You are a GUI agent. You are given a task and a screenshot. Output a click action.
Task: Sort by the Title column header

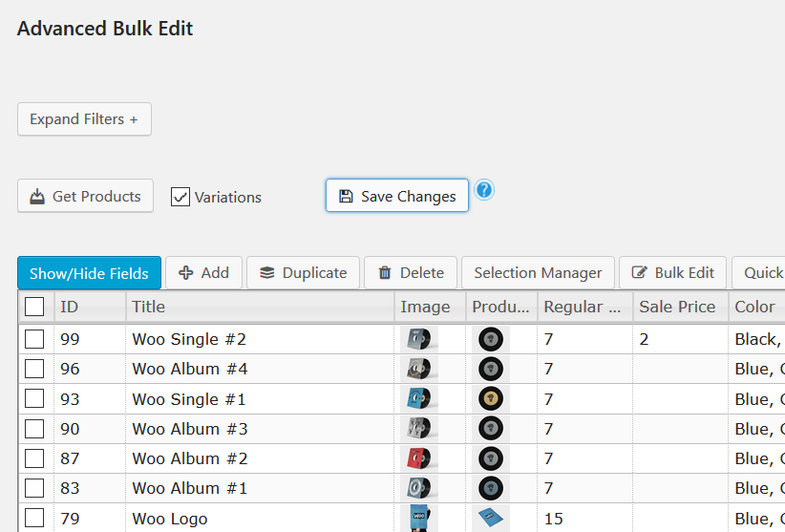tap(149, 307)
